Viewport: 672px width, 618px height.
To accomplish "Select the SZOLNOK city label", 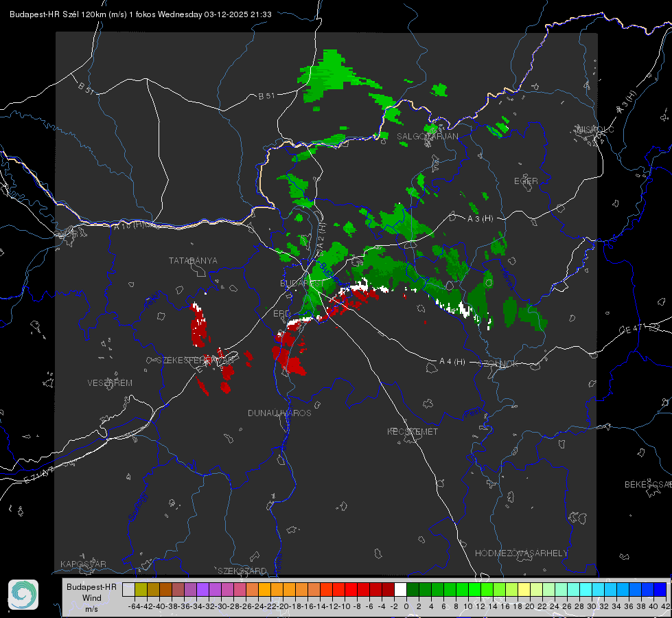I will [498, 364].
